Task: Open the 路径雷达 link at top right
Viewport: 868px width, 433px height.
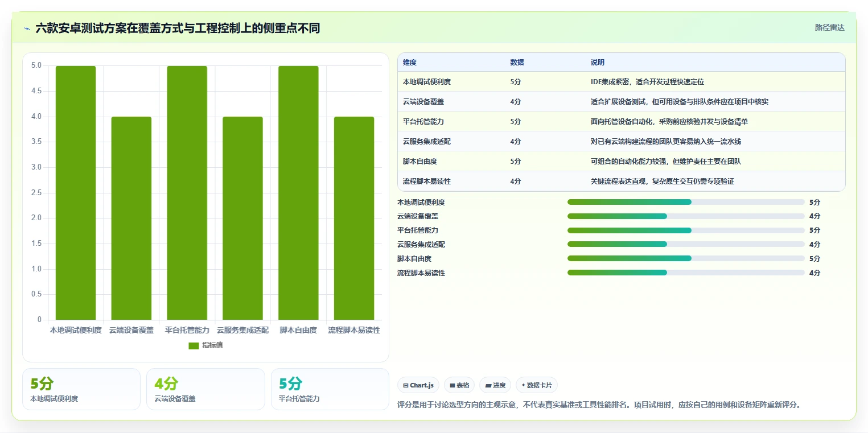Action: tap(829, 27)
